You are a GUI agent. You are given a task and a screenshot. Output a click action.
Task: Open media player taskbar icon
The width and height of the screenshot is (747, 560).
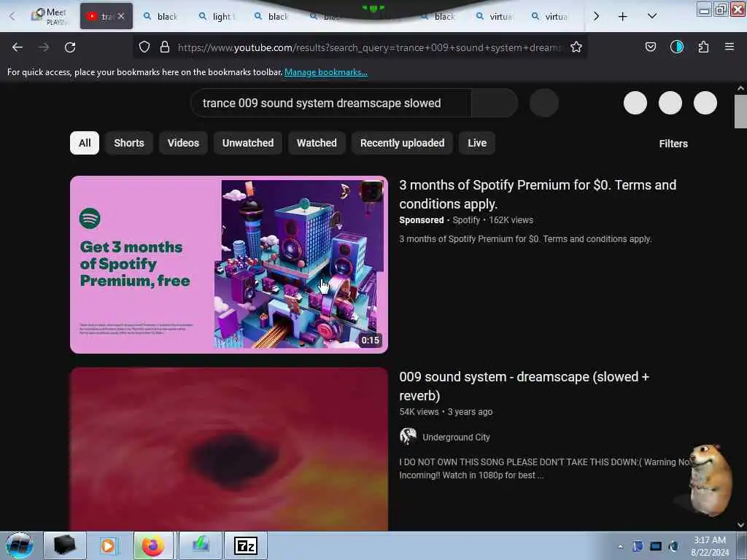click(x=108, y=545)
